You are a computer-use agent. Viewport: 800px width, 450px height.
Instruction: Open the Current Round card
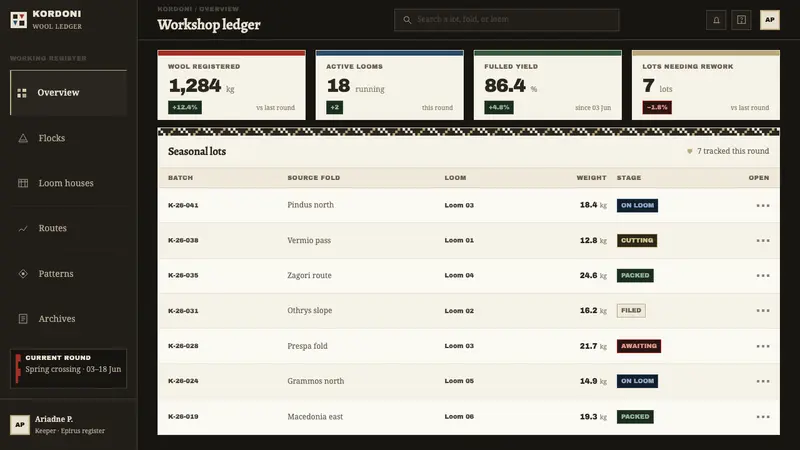click(68, 369)
